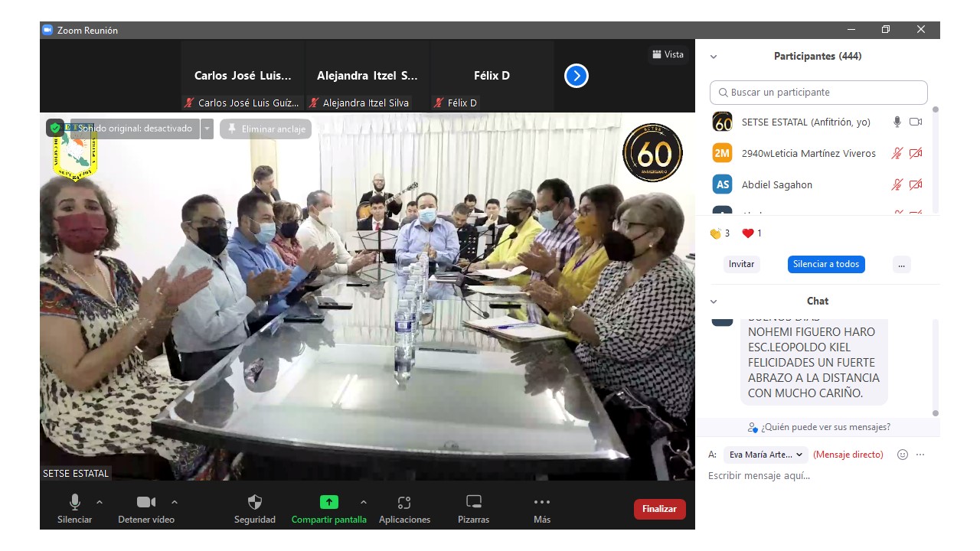
Task: Open share options arrow beside Compartir pantalla
Action: (x=364, y=502)
